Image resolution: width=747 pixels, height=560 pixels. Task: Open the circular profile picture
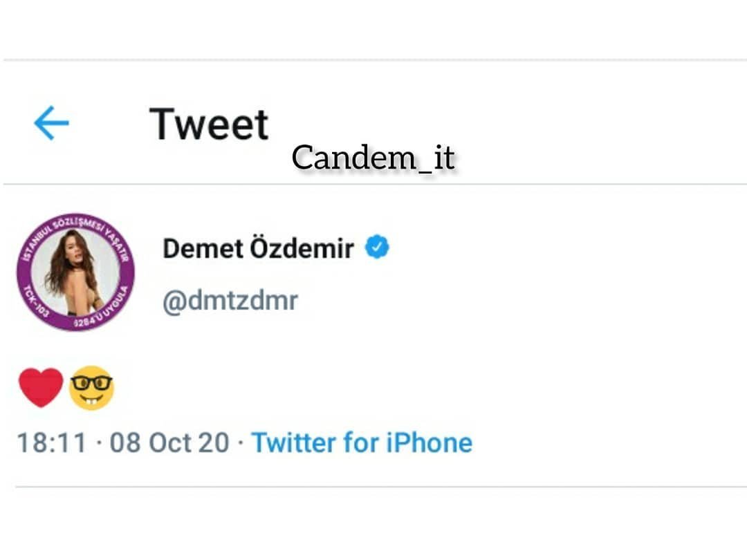pos(75,272)
